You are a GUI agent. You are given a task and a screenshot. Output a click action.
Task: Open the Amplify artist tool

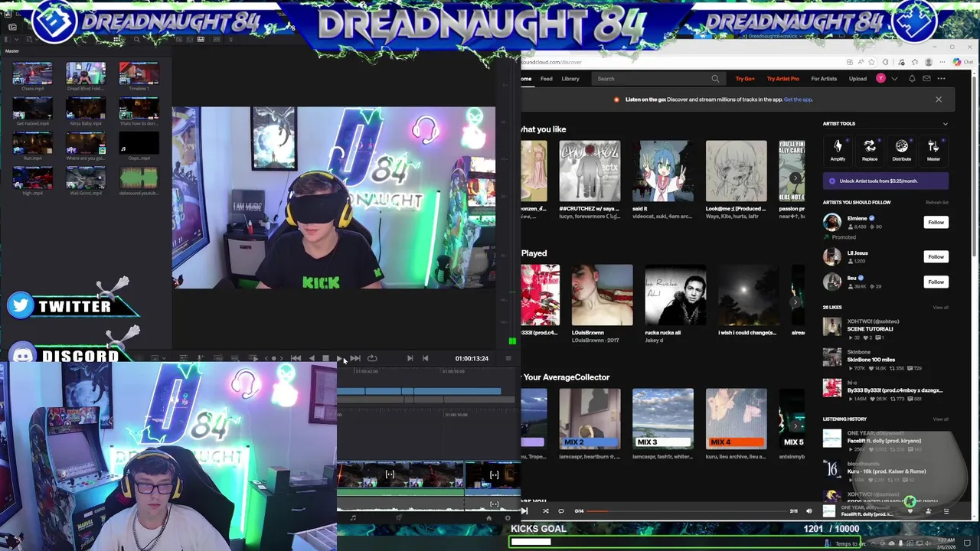(x=838, y=149)
